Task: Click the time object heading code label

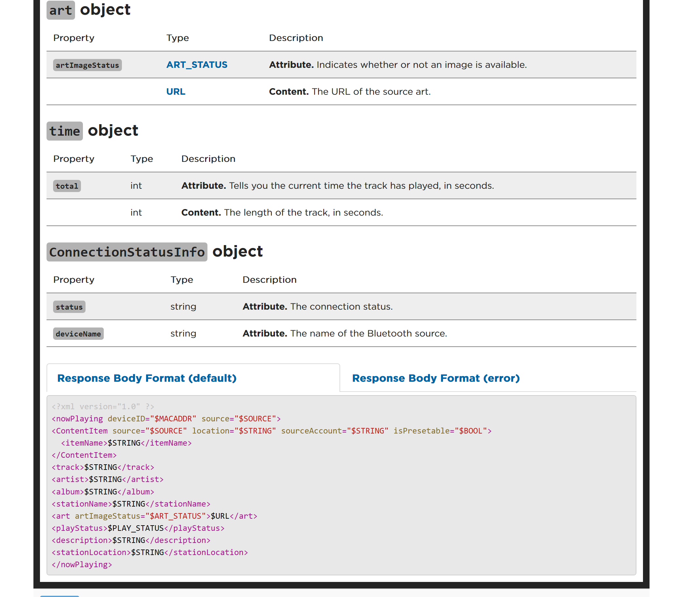Action: click(x=65, y=131)
